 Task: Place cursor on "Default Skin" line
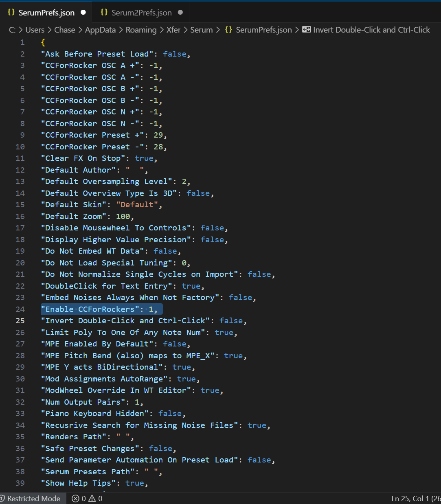pyautogui.click(x=102, y=205)
